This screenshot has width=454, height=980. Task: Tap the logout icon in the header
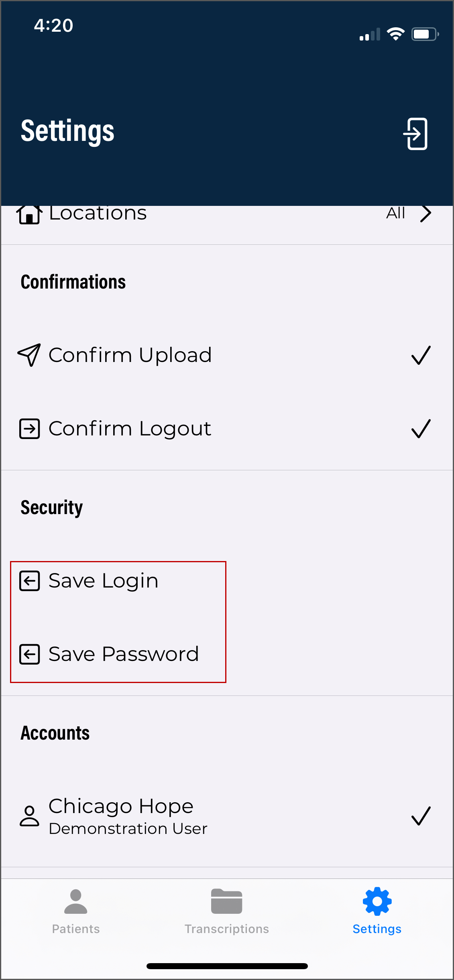tap(415, 134)
